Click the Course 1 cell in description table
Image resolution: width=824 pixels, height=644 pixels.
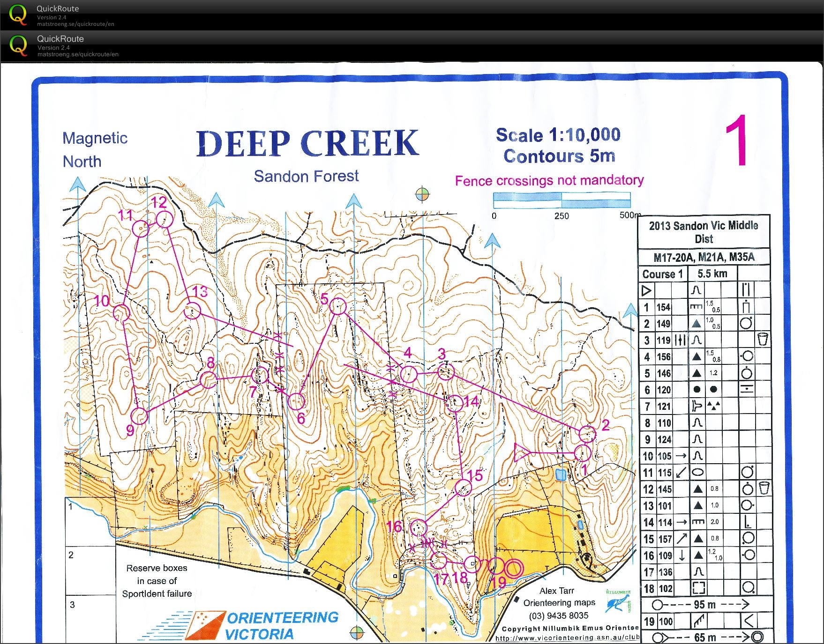click(662, 274)
